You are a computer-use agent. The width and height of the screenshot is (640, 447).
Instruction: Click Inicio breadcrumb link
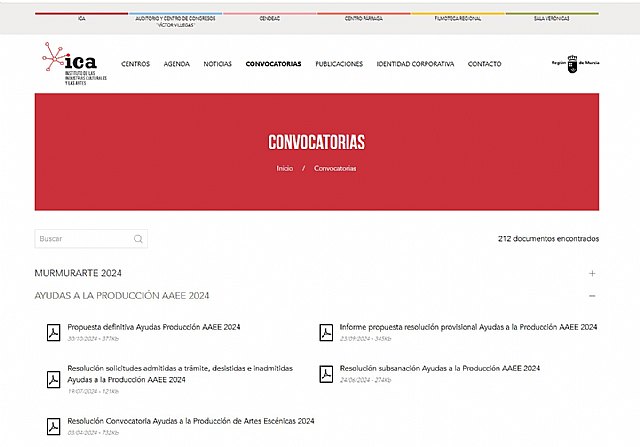285,168
